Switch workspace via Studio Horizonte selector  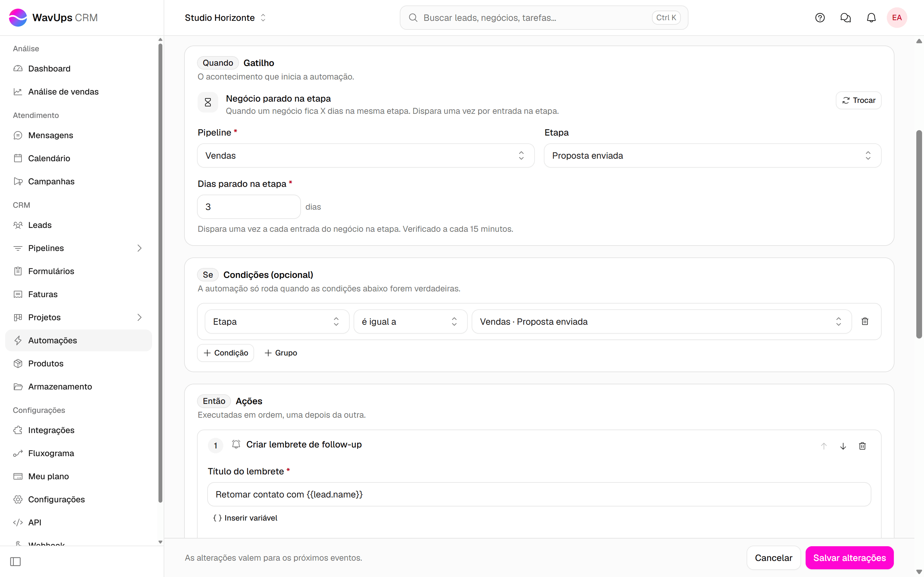point(225,18)
